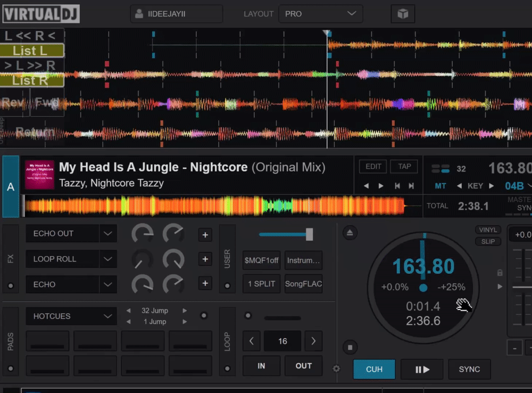
Task: Stop playback with the square stop button
Action: (350, 347)
